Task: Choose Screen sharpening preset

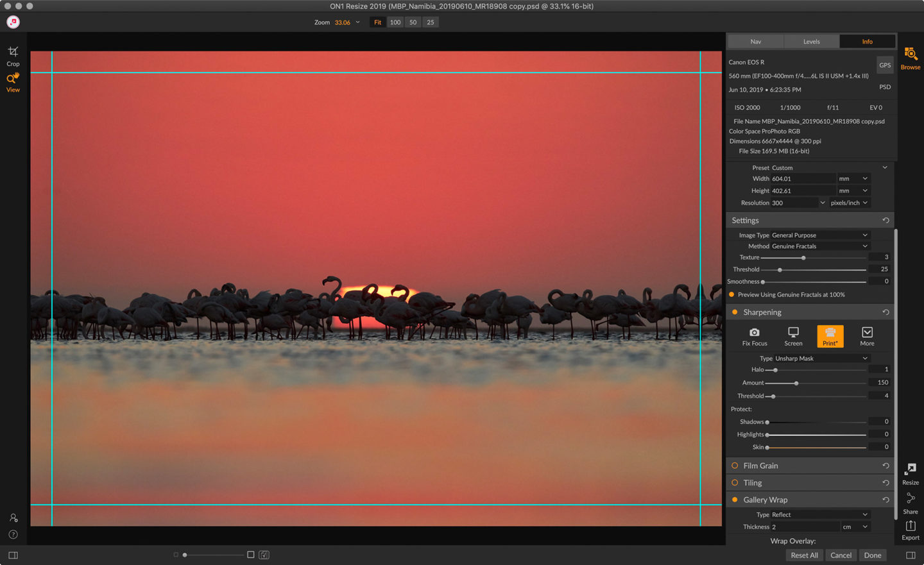Action: 793,336
